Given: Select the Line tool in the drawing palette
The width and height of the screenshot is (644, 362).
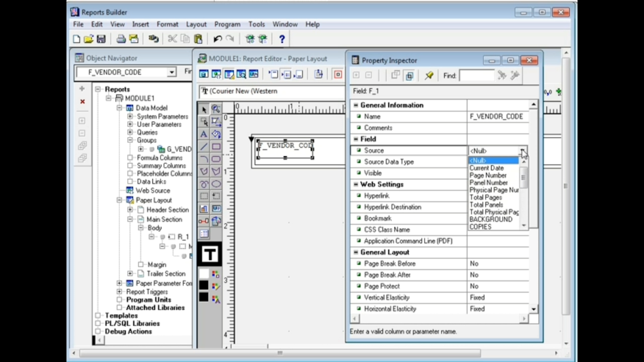Looking at the screenshot, I should (x=203, y=146).
